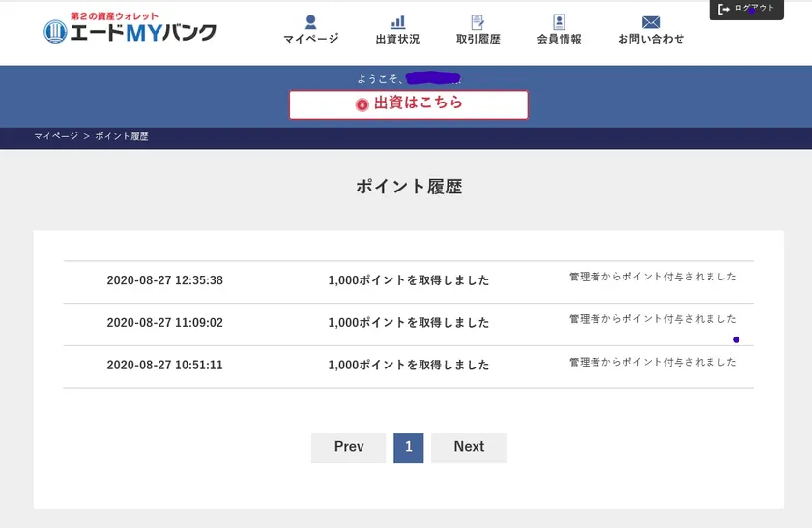Click the マイページ person icon

click(310, 21)
